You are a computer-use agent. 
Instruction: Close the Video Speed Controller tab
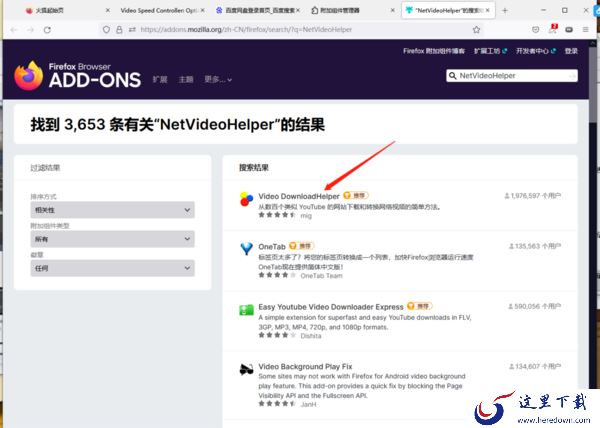[202, 10]
